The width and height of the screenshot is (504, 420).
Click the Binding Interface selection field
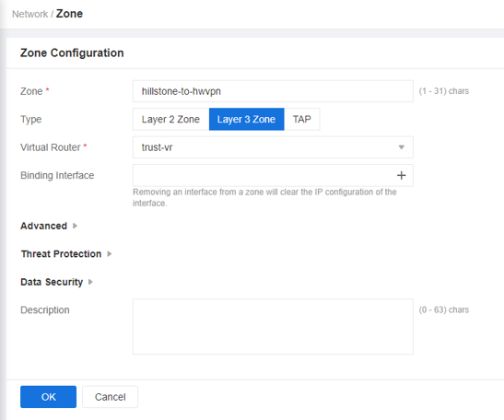point(273,175)
